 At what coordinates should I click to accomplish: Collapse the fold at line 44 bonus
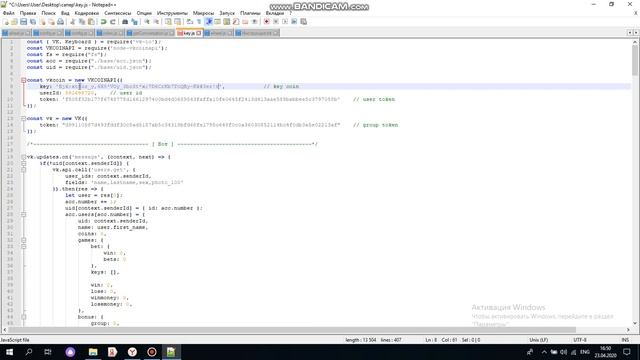tap(24, 317)
